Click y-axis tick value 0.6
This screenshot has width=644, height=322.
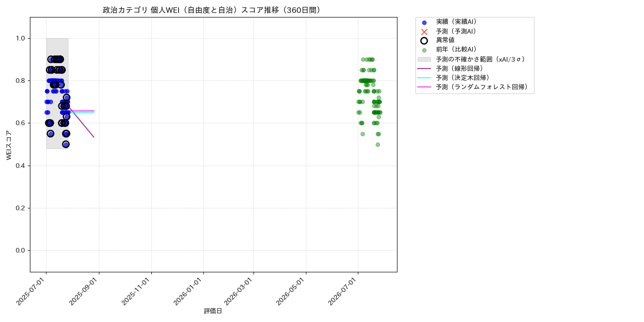21,123
